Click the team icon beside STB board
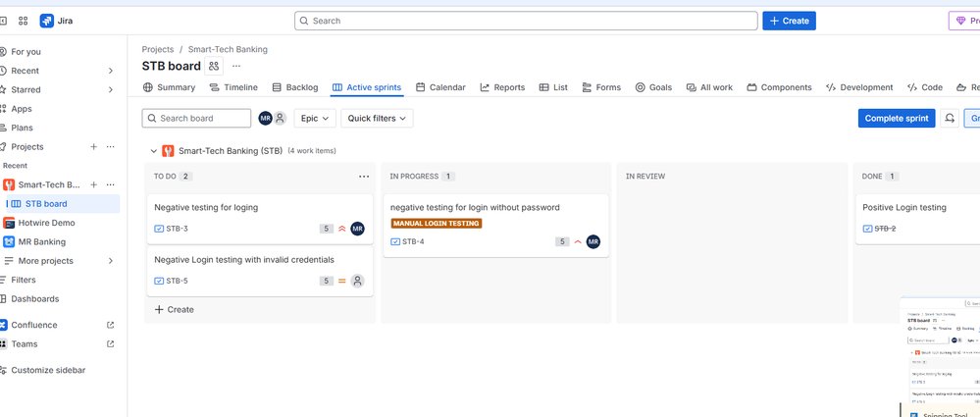The image size is (980, 417). click(214, 67)
